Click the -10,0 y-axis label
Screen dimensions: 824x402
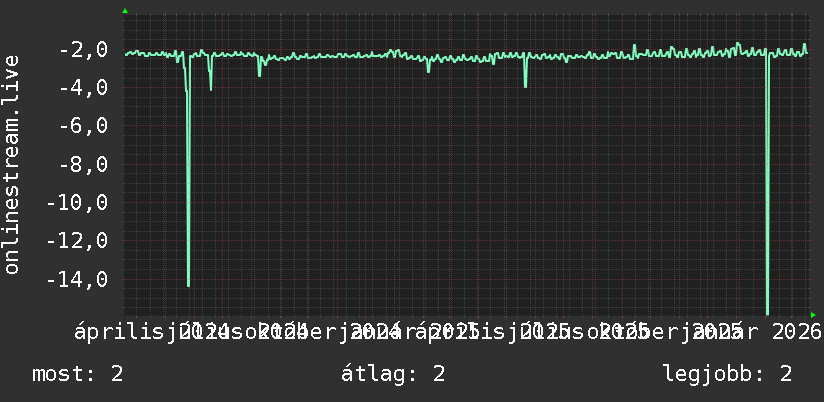click(77, 203)
